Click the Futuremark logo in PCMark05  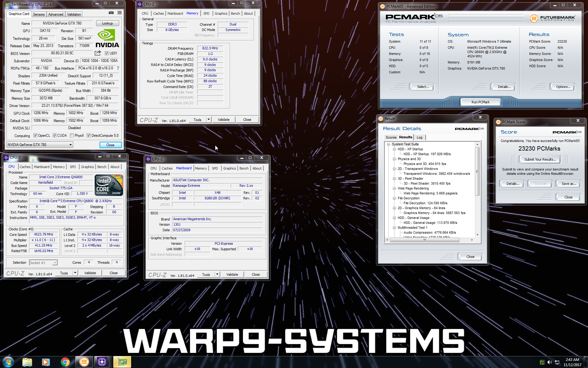click(553, 18)
